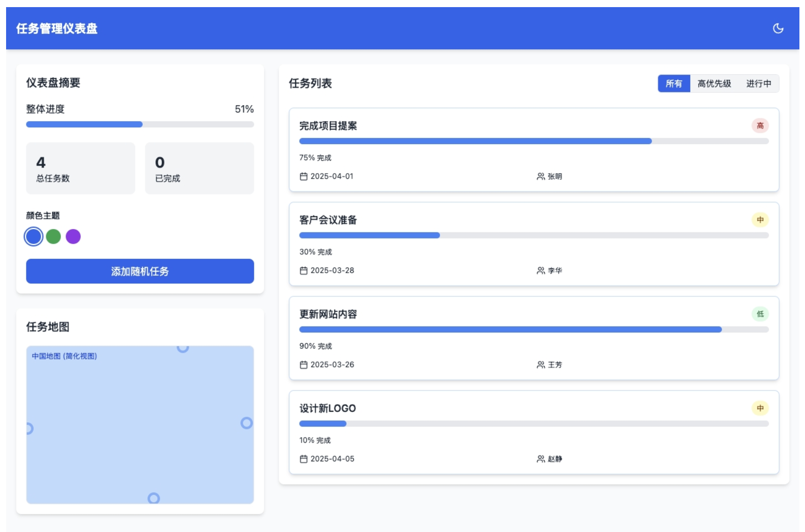Click the calendar icon next to 2025-03-28
Viewport: 805px width, 532px height.
pyautogui.click(x=304, y=271)
